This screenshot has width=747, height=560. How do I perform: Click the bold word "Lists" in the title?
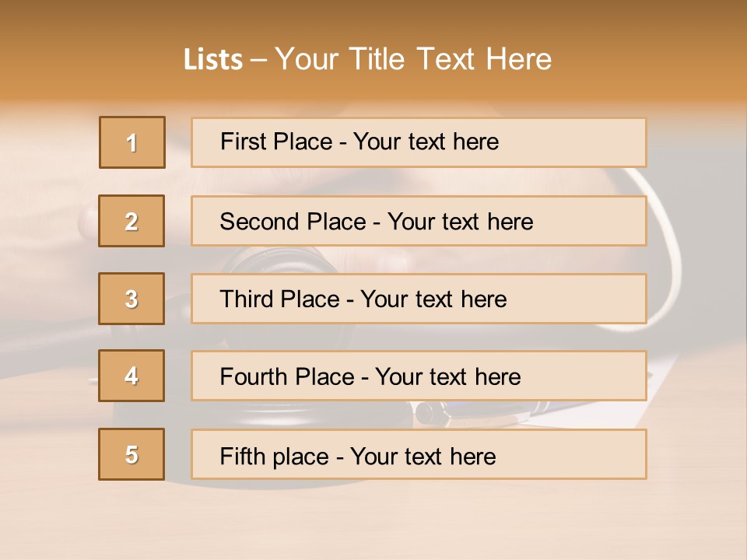point(213,60)
